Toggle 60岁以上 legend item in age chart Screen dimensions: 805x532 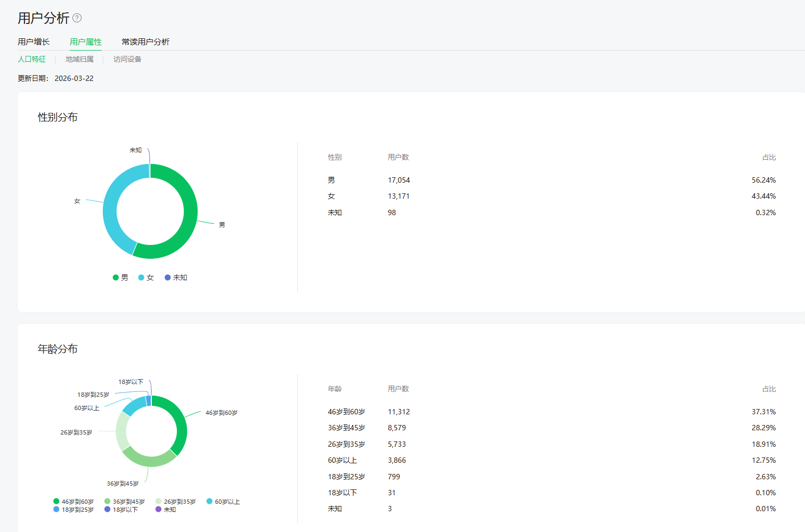(224, 502)
